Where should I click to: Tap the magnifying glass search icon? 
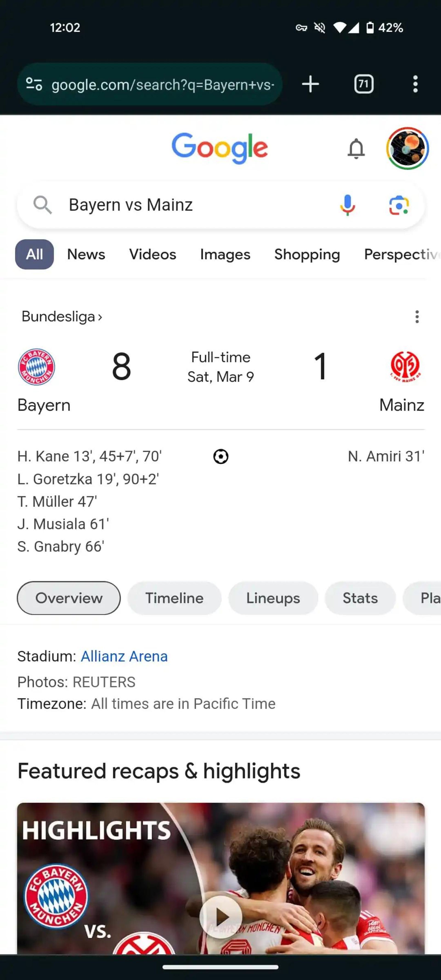click(42, 205)
